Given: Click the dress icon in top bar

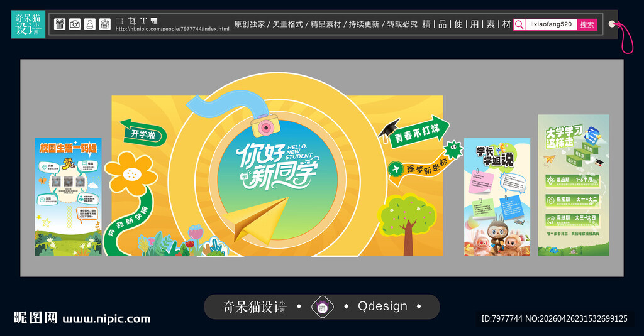Looking at the screenshot, I should (90, 24).
